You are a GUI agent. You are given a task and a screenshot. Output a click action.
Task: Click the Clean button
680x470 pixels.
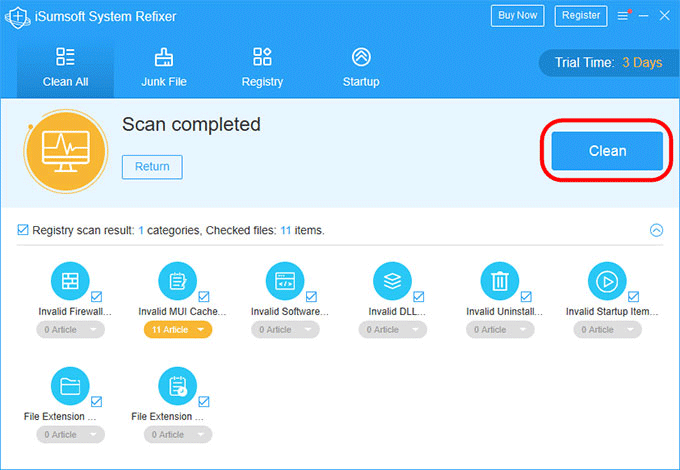click(x=607, y=151)
